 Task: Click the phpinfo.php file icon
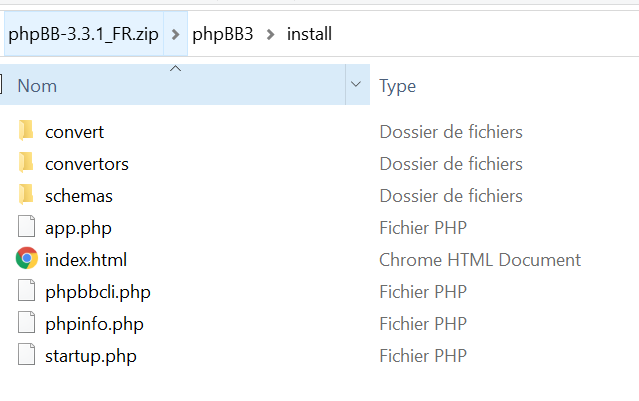coord(26,323)
